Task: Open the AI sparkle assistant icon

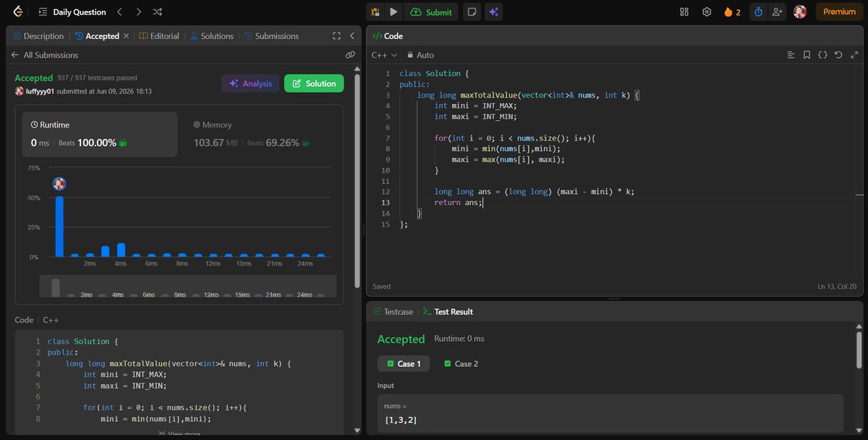Action: tap(494, 12)
